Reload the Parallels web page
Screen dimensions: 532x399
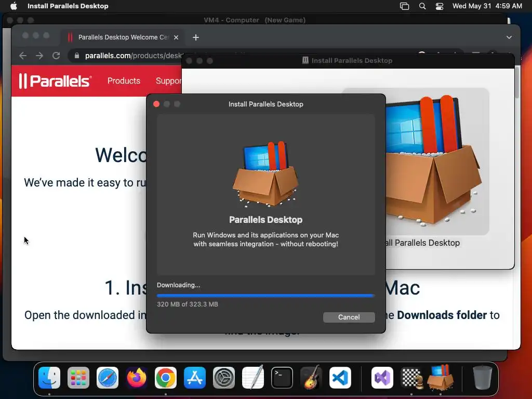56,56
